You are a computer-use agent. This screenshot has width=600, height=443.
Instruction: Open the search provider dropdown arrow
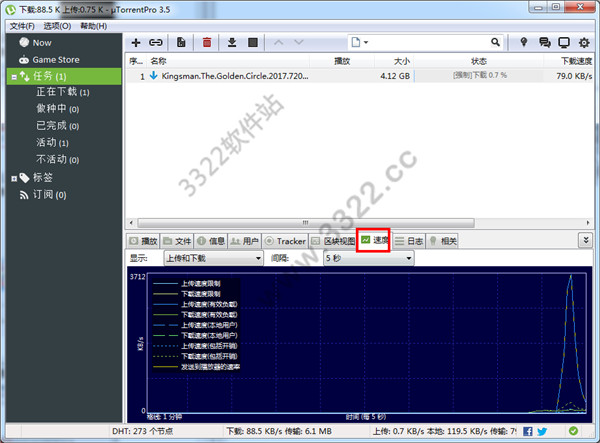[366, 42]
